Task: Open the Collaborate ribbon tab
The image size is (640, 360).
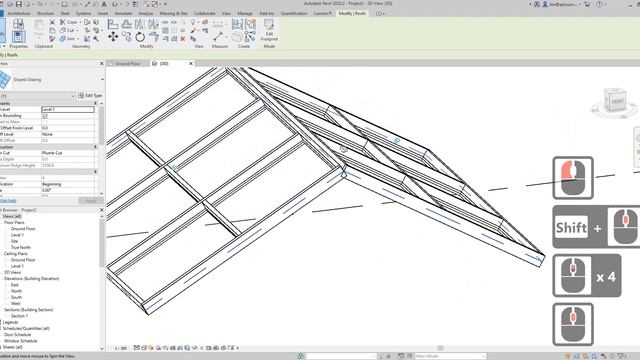Action: (204, 13)
